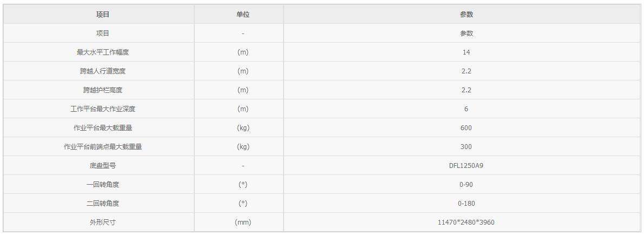Click the 底盘型号 row label
This screenshot has width=644, height=236.
[103, 166]
